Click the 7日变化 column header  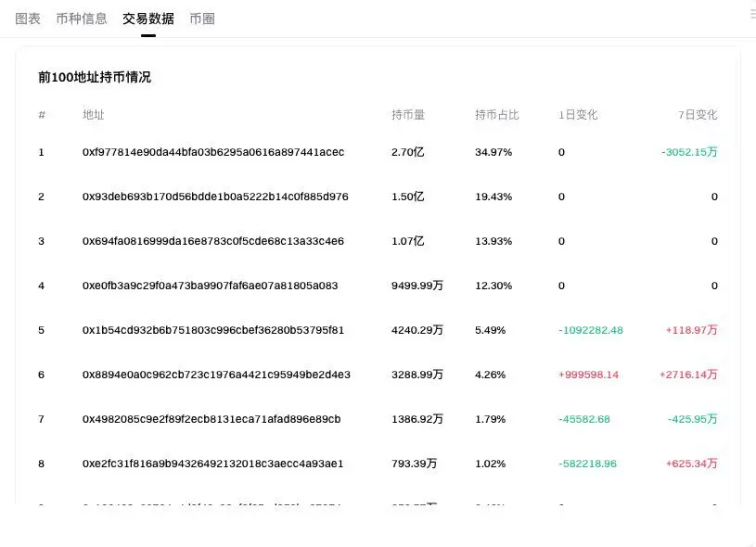698,115
